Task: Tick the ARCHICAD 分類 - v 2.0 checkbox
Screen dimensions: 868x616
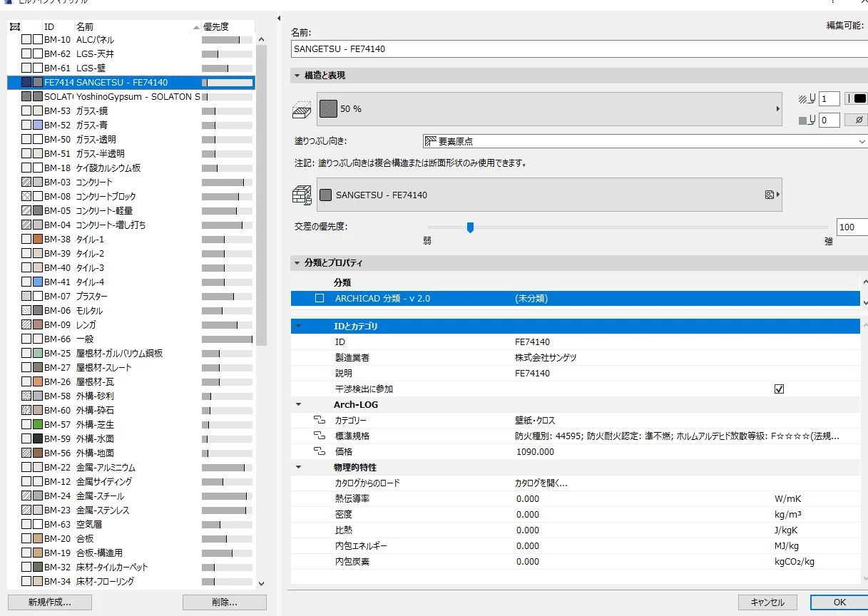Action: (320, 299)
